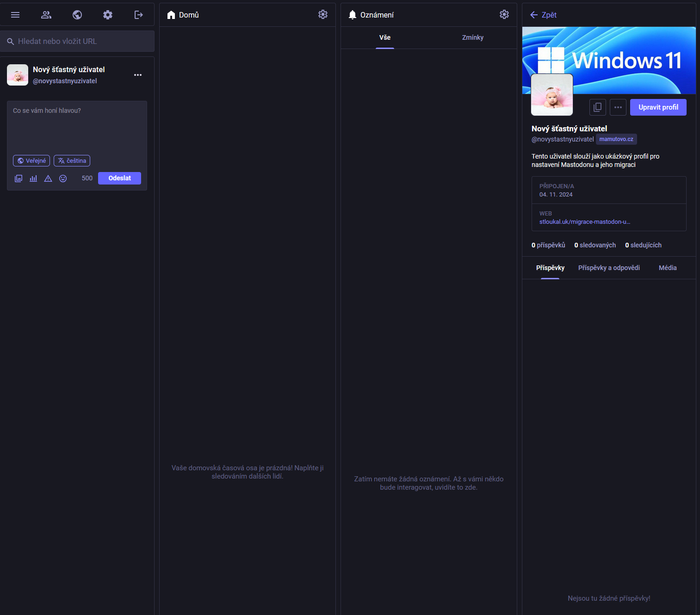700x615 pixels.
Task: Copy profile link with the copy icon
Action: coord(597,107)
